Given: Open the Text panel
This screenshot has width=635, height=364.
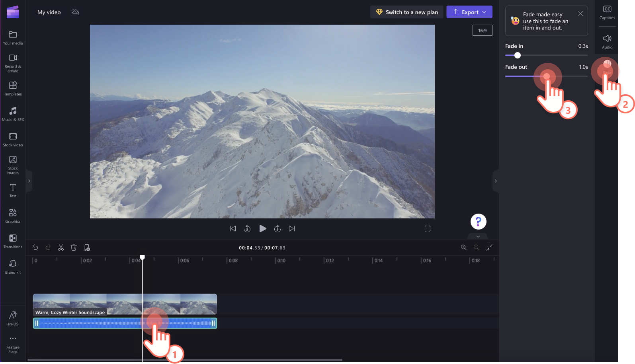Looking at the screenshot, I should pos(13,190).
